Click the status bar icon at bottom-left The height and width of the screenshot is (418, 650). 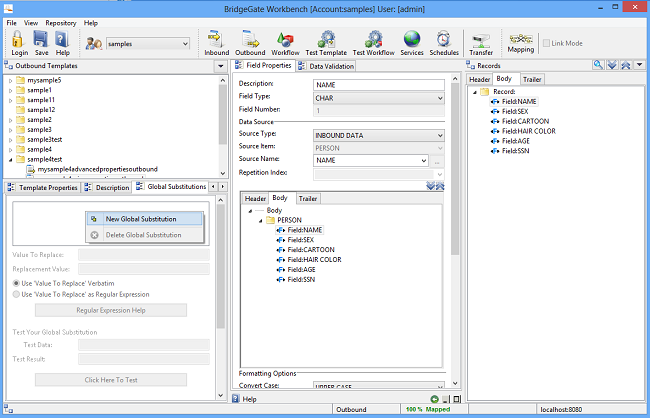pos(8,409)
